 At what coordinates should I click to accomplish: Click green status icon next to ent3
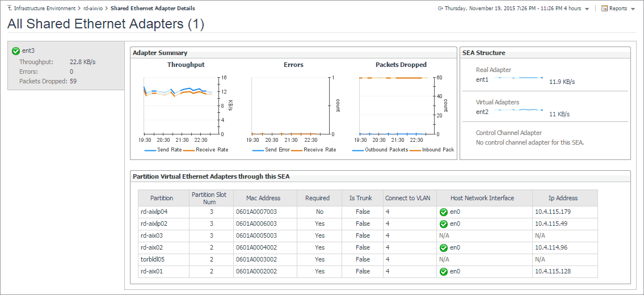point(16,51)
